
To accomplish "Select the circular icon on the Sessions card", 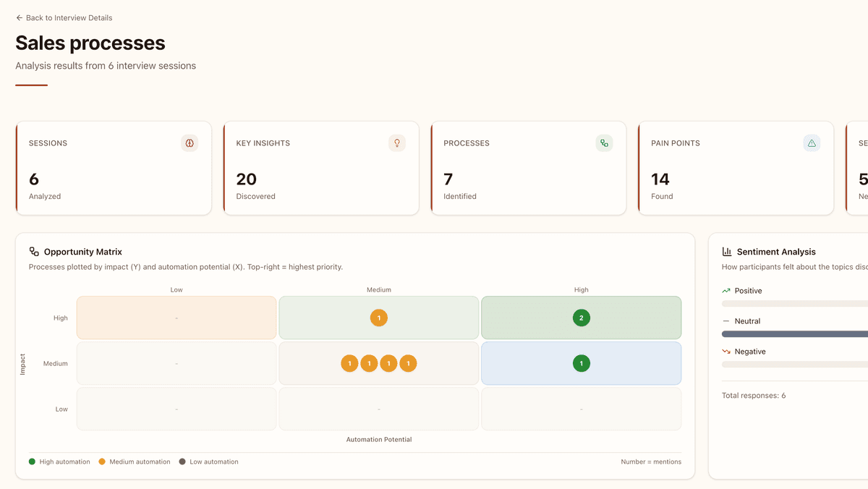I will (190, 143).
